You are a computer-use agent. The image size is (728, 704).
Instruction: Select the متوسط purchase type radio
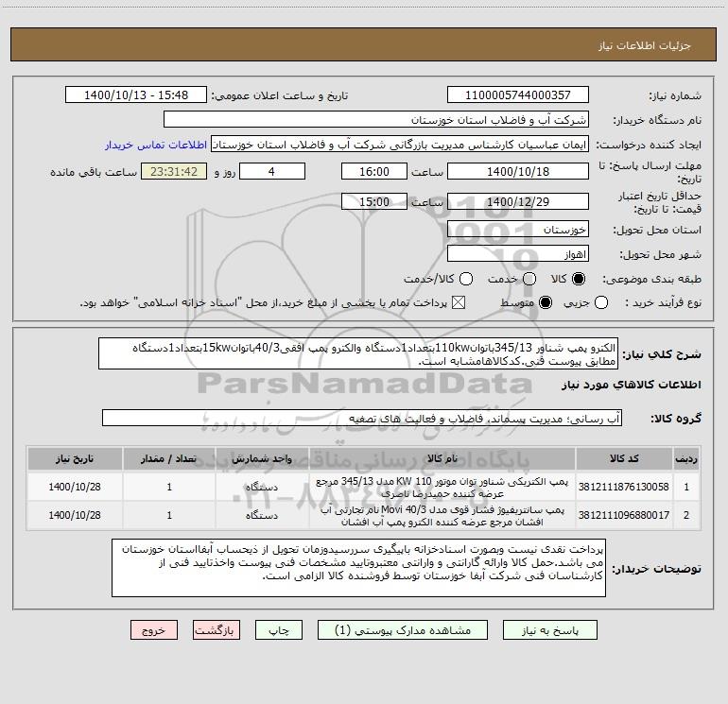tap(546, 302)
